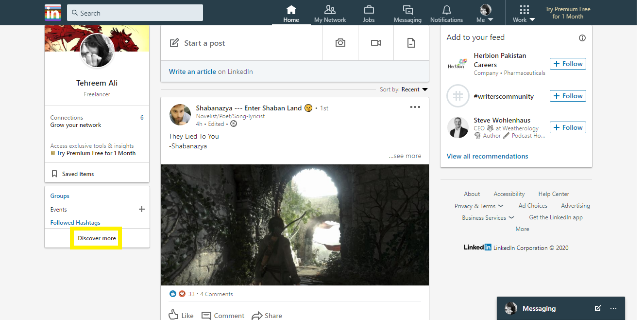Add an event with plus icon
This screenshot has height=320, width=644.
tap(142, 209)
